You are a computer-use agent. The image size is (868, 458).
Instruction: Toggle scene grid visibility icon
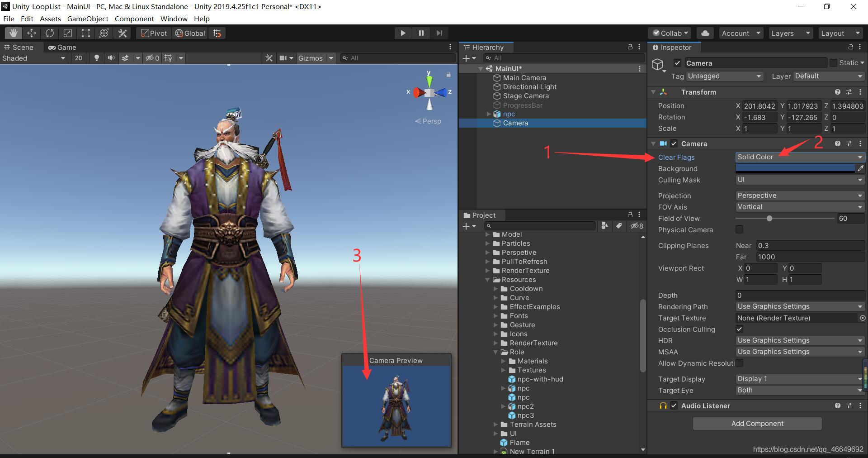point(168,58)
